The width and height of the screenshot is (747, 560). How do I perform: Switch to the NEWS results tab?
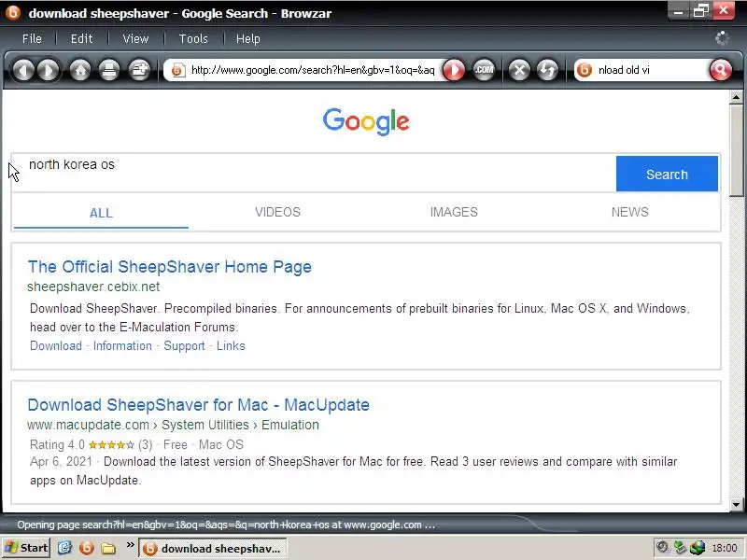point(629,213)
